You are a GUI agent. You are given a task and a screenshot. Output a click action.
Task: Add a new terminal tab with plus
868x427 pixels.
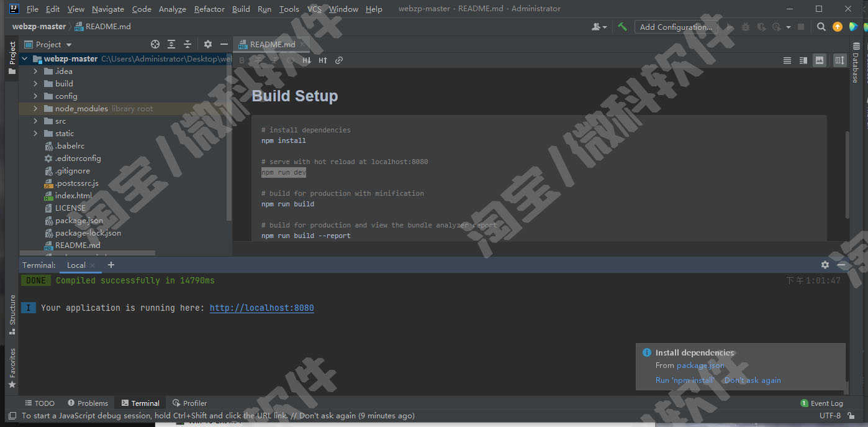coord(111,265)
